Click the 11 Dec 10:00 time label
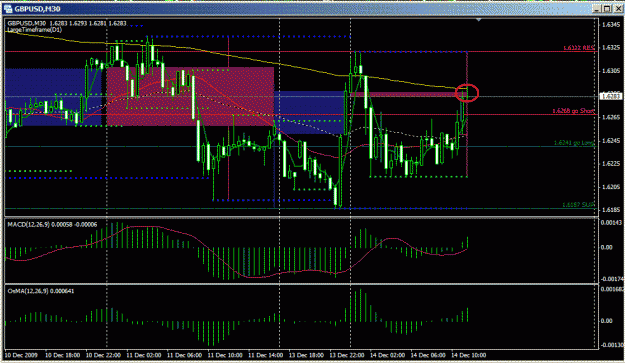625x363 pixels. 225,355
